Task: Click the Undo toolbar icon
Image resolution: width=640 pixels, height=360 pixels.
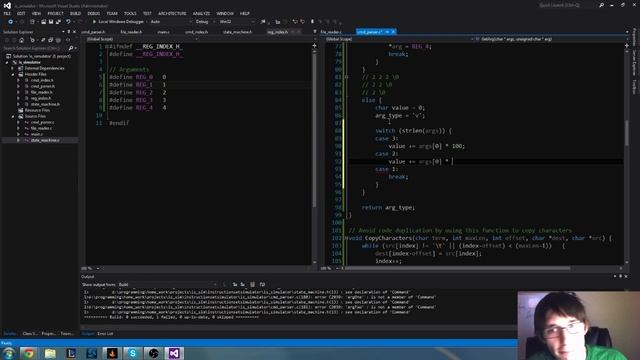Action: pos(68,22)
